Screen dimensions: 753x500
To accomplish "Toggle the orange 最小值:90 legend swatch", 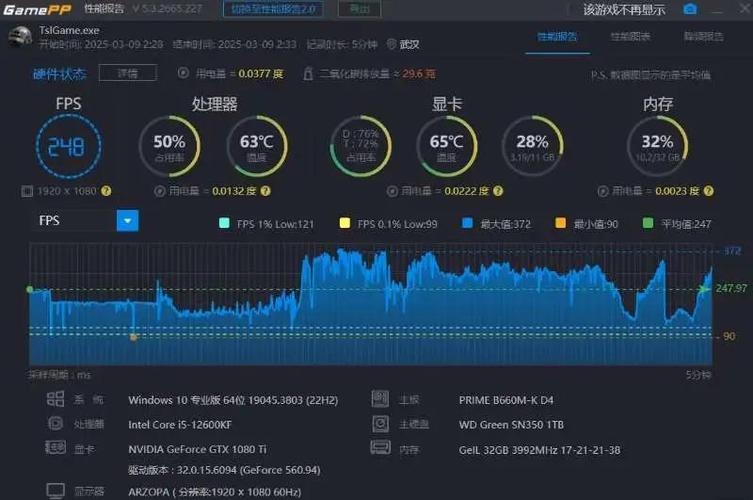I will [560, 223].
